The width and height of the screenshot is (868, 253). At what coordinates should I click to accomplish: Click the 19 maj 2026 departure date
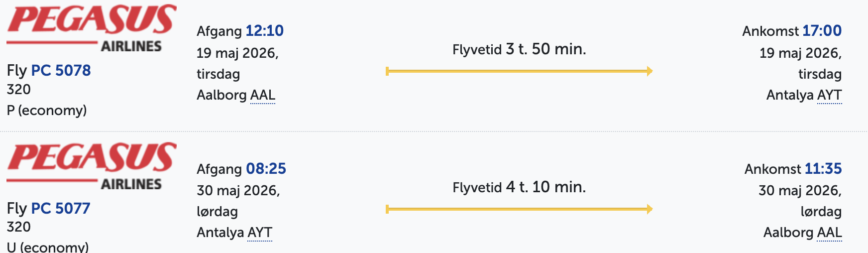point(237,53)
